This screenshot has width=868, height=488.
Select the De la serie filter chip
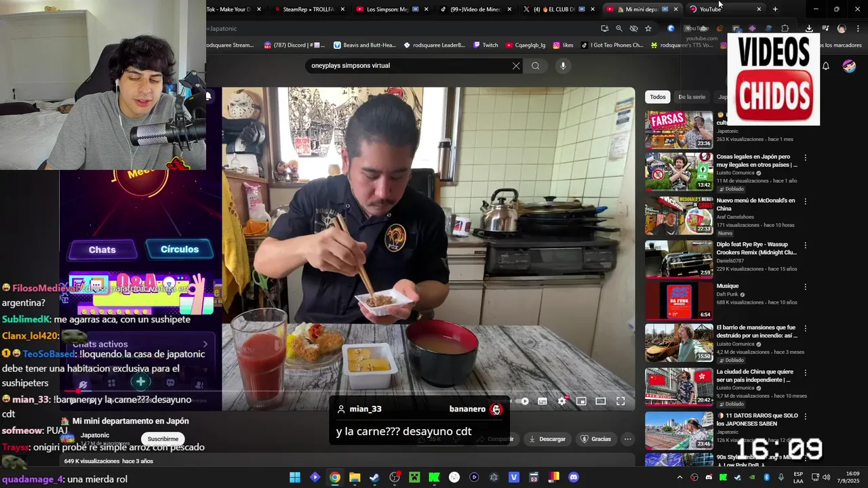692,97
